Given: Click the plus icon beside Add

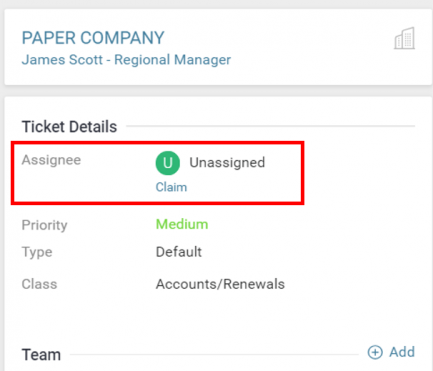Looking at the screenshot, I should click(x=375, y=352).
